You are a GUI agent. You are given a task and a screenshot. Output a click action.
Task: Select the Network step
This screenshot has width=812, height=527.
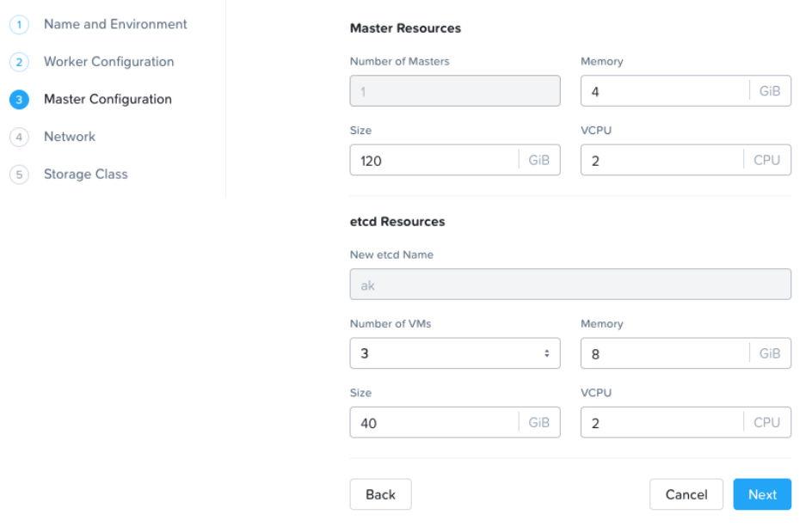tap(70, 137)
